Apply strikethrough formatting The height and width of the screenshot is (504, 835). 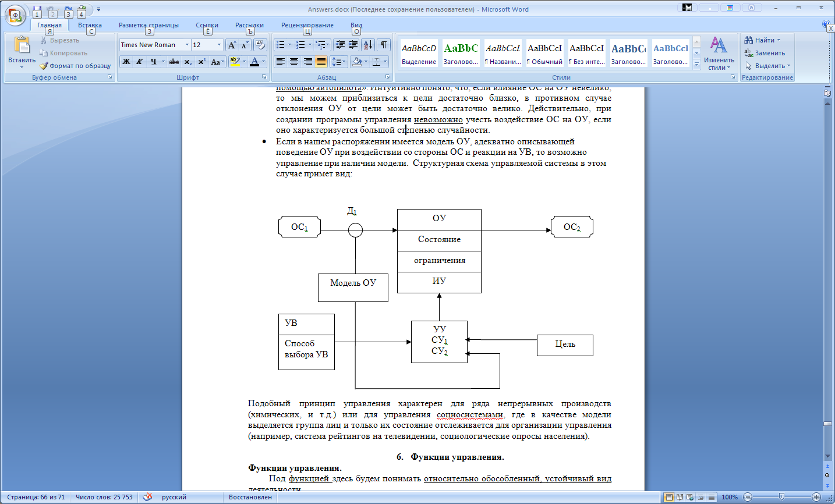click(174, 62)
